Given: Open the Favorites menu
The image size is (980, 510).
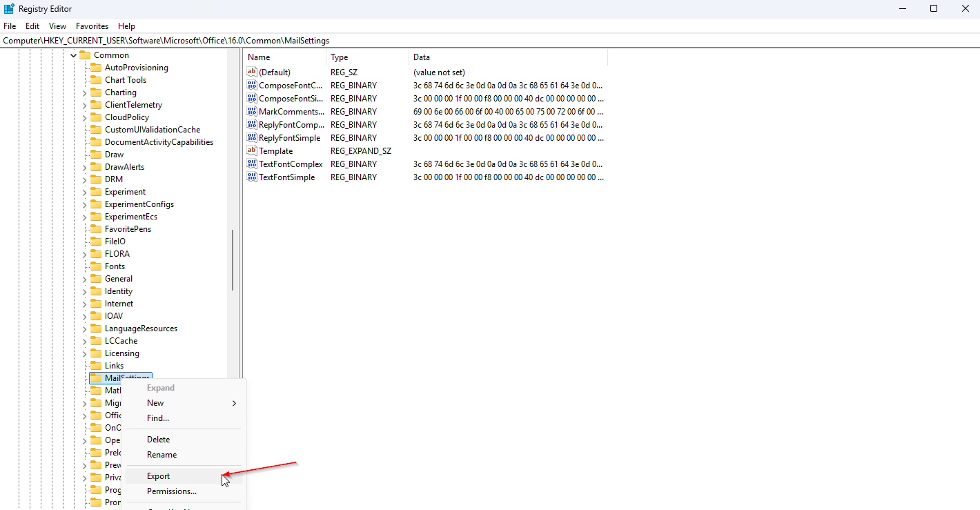Looking at the screenshot, I should (x=92, y=26).
